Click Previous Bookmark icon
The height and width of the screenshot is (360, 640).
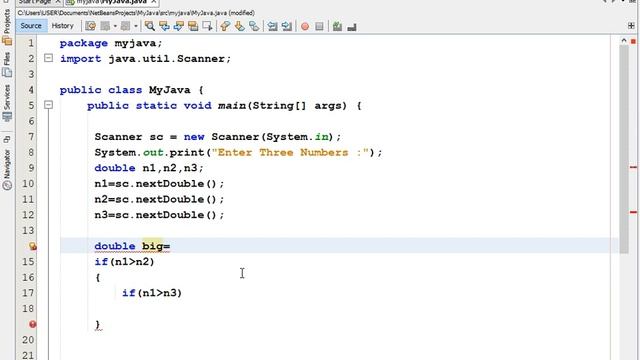pos(225,27)
